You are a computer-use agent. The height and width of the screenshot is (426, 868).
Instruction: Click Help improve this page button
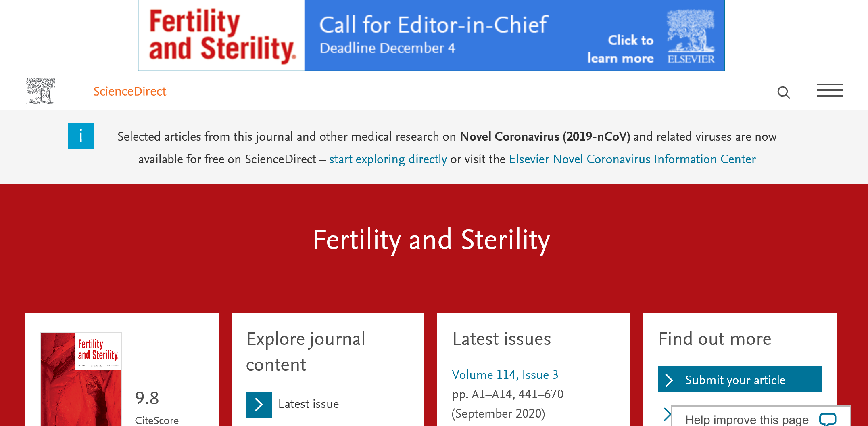pos(761,417)
